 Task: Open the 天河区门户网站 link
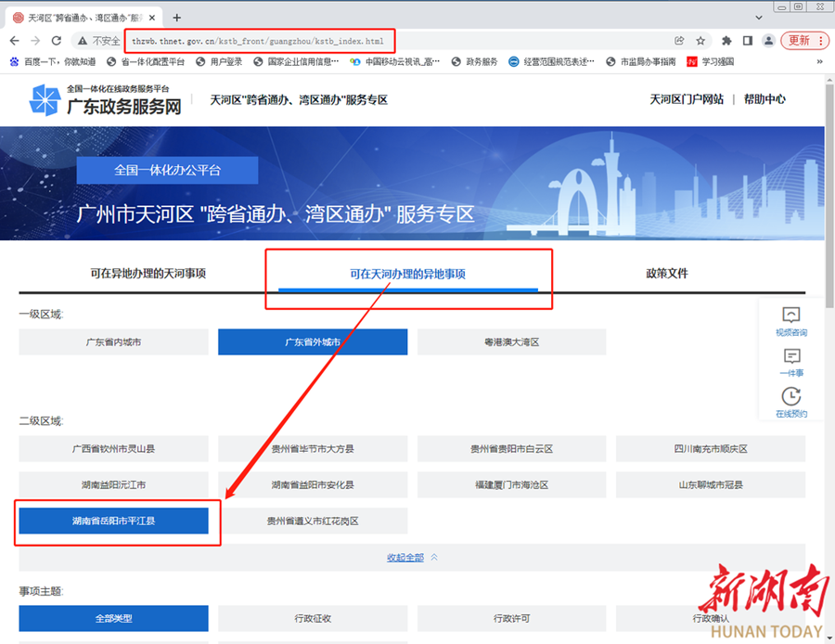687,99
